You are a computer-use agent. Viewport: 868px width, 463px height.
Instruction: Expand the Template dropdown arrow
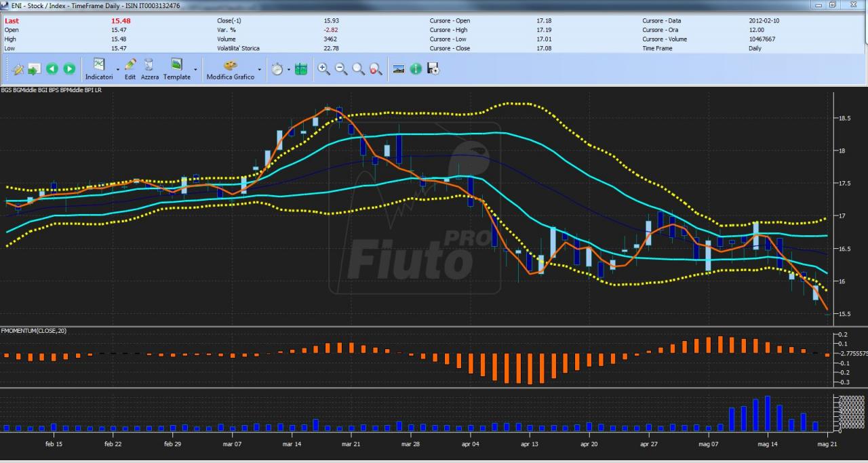click(x=195, y=69)
